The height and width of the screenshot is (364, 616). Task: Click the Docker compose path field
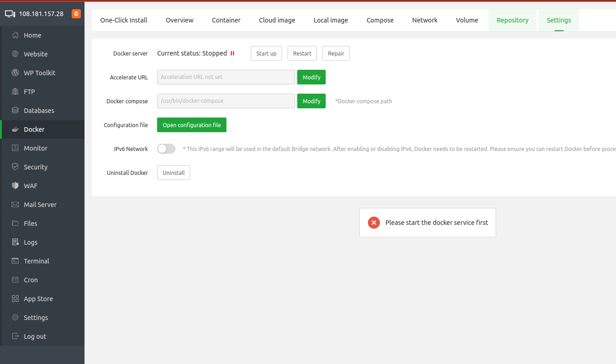click(x=226, y=101)
